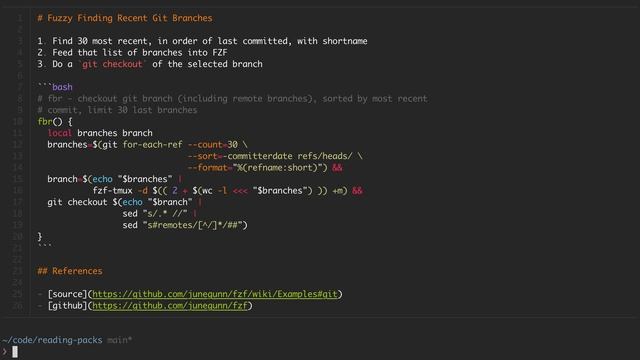Click the git branch indicator "main*"
The height and width of the screenshot is (360, 640).
point(120,340)
